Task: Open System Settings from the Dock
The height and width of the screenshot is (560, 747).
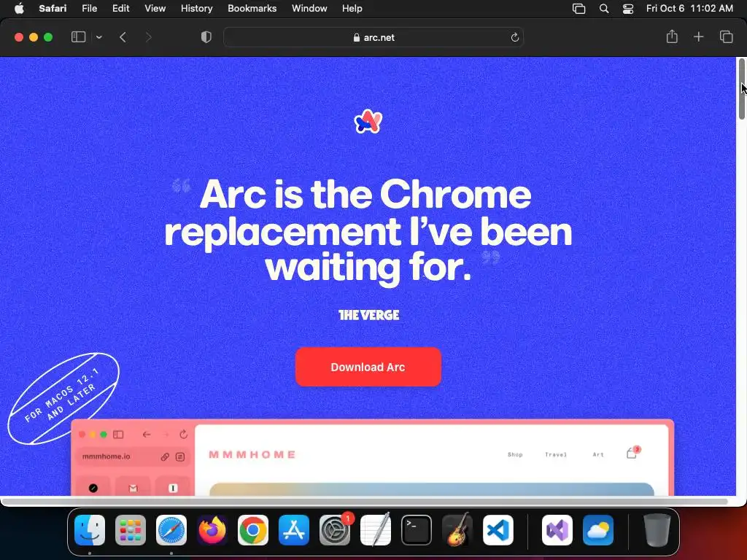Action: (335, 530)
